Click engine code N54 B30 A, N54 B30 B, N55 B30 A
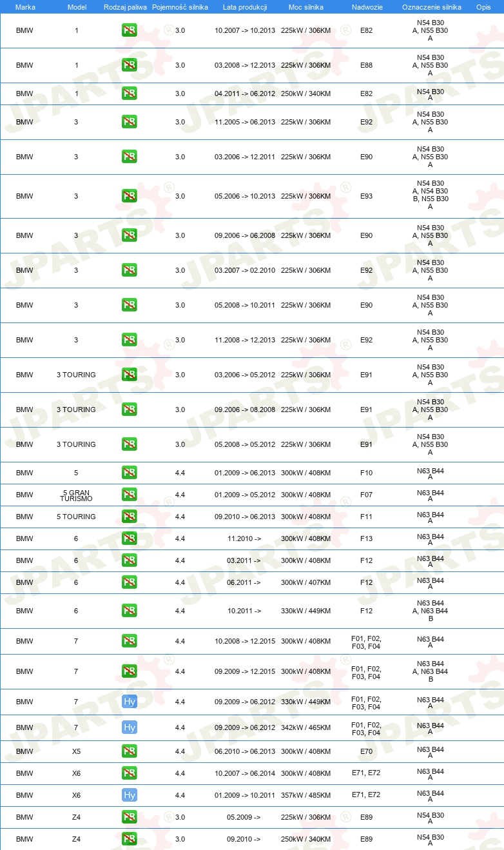 pyautogui.click(x=431, y=195)
